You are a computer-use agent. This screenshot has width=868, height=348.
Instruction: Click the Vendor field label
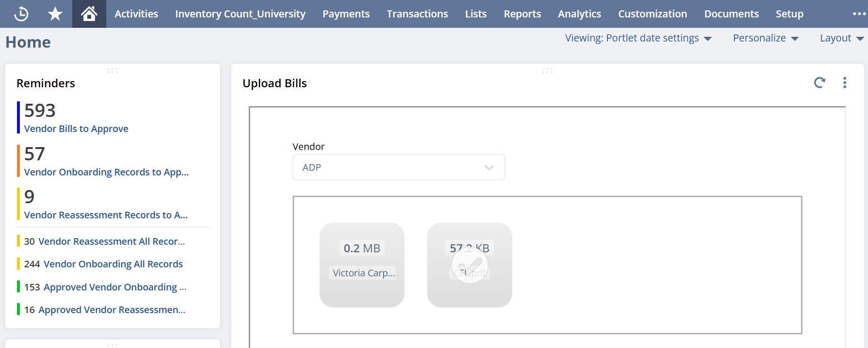309,147
